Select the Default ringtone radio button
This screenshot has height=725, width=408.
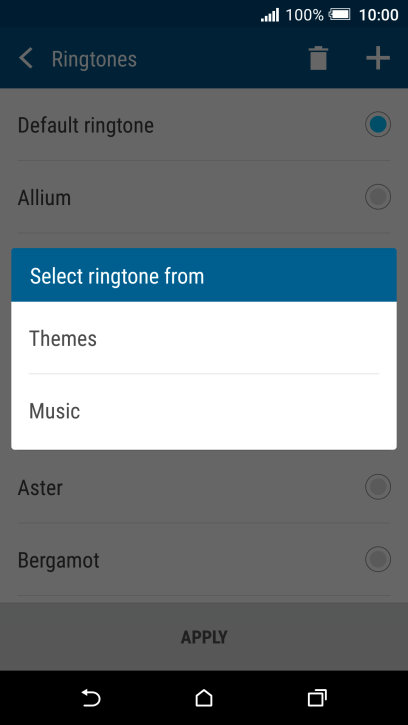pyautogui.click(x=378, y=124)
